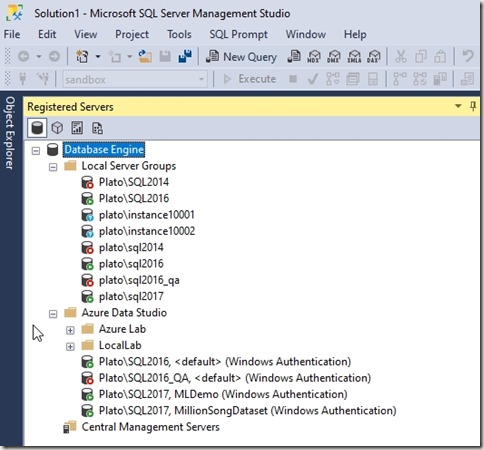Select Plato\SQL2016 under Local Server Groups
Viewport: 484px width, 450px height.
click(x=134, y=199)
